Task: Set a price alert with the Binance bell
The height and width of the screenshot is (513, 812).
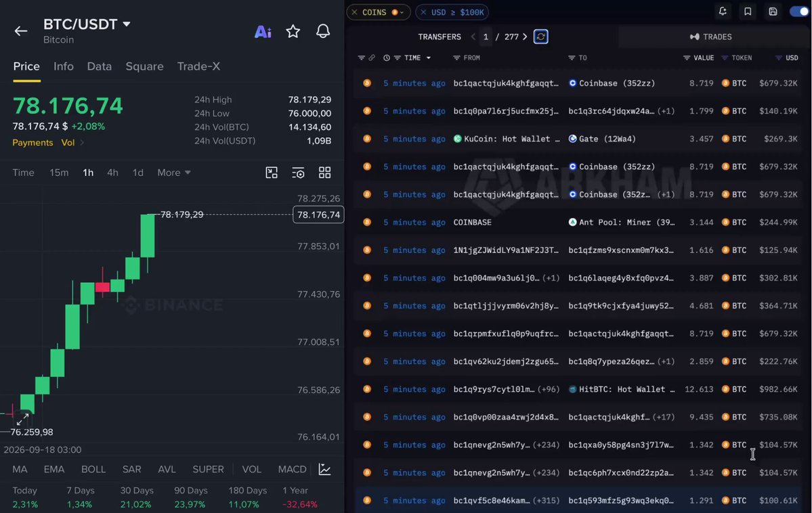Action: (323, 32)
